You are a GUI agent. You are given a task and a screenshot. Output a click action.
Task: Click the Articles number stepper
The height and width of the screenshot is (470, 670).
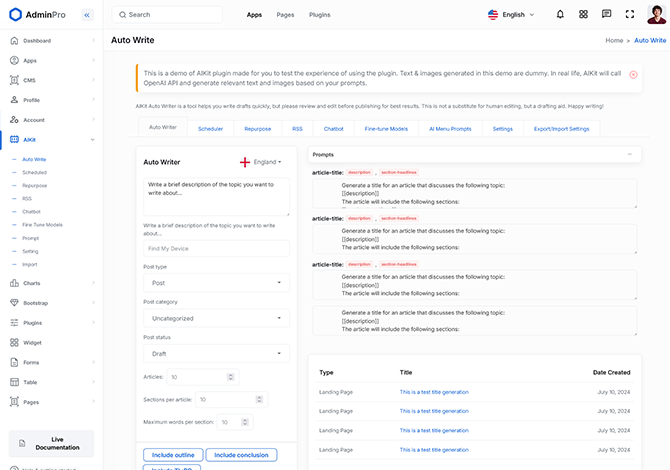[x=232, y=377]
